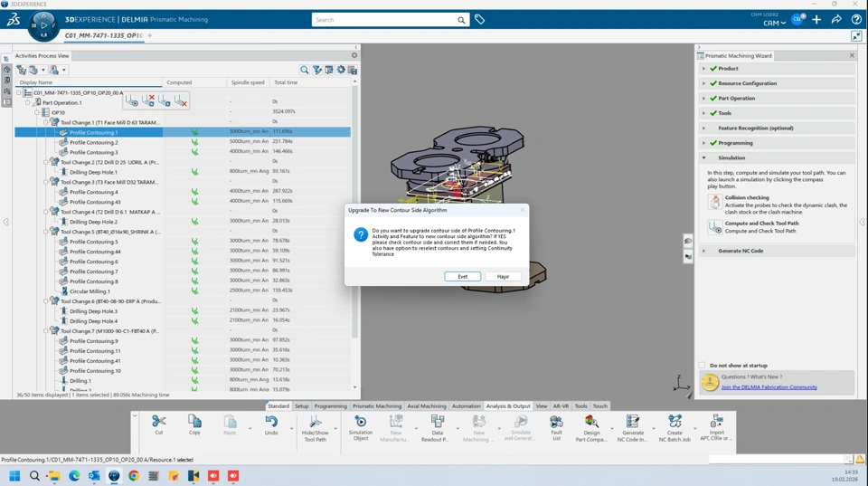Collapse the Tool Change.5 tree node
868x486 pixels.
pos(46,232)
